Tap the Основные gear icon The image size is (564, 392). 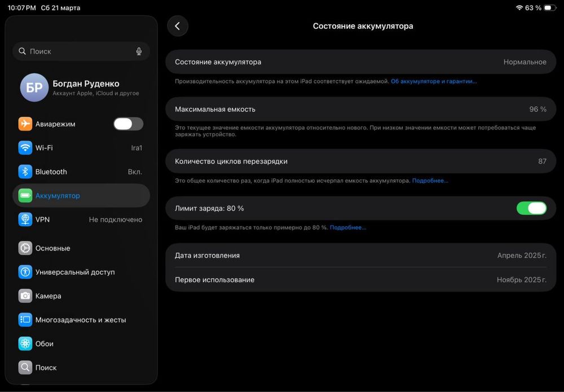(x=25, y=248)
